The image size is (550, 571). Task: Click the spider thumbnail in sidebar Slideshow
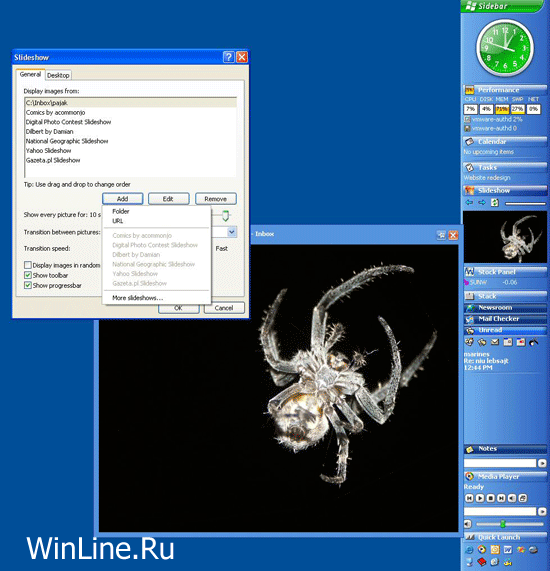505,237
